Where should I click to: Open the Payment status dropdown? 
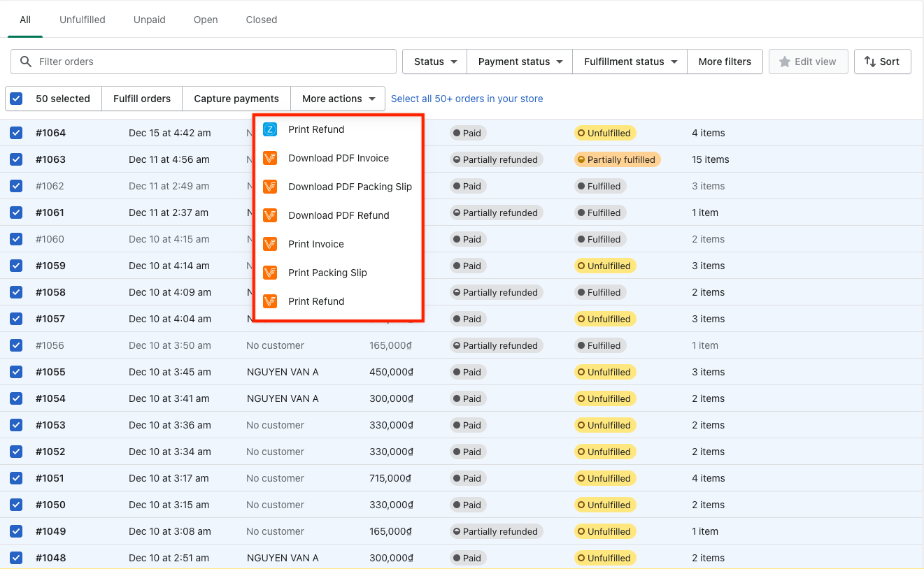click(520, 62)
